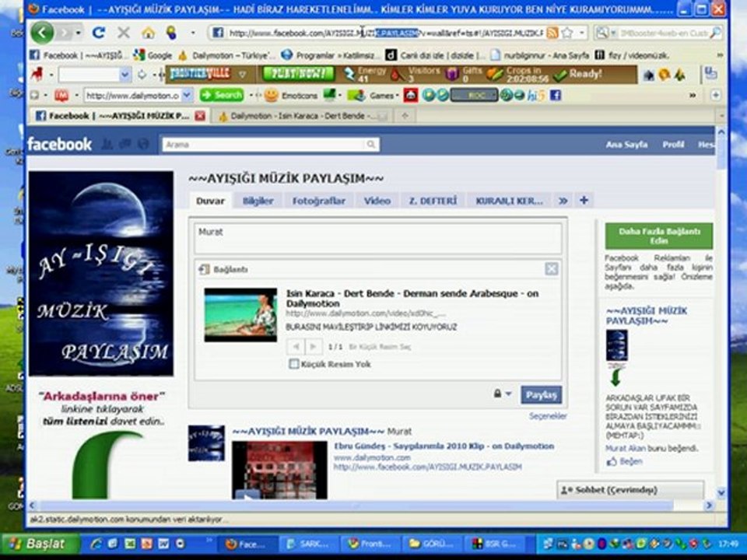Open the dailymotion URL combo box dropdown
This screenshot has height=560, width=747.
pos(188,95)
